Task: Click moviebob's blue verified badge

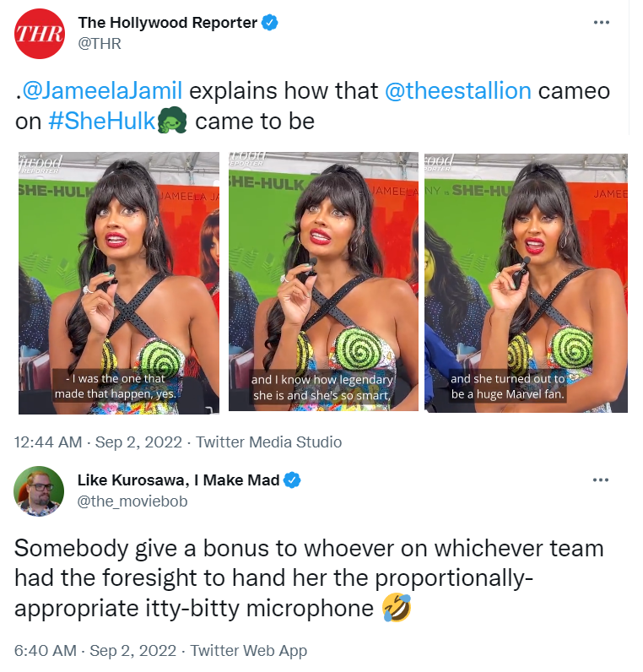Action: coord(293,480)
